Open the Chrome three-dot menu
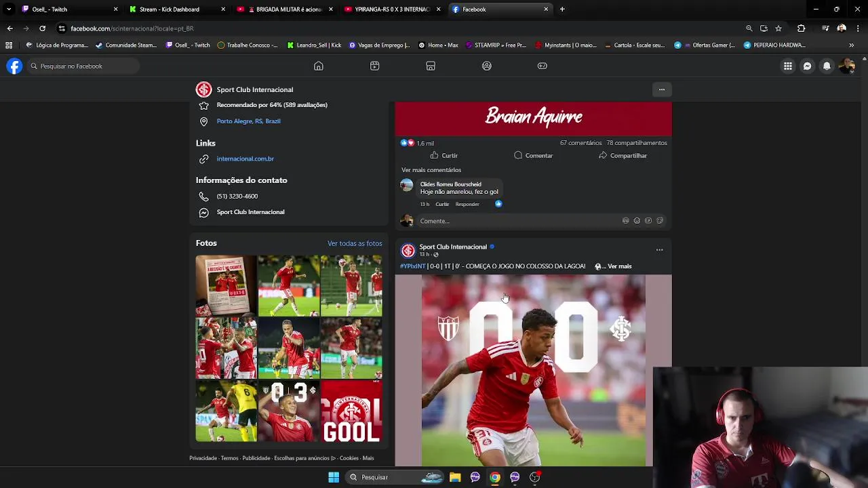 tap(858, 28)
